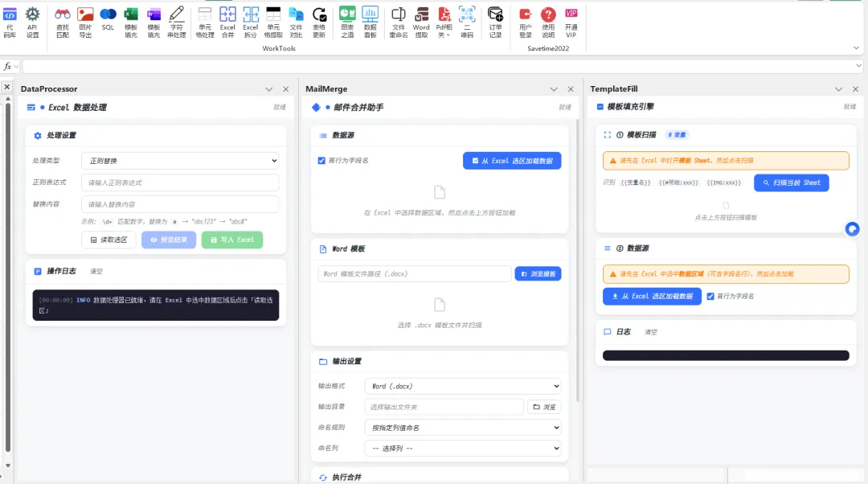Image resolution: width=868 pixels, height=484 pixels.
Task: Open the SQL tool in ribbon
Action: pyautogui.click(x=108, y=19)
